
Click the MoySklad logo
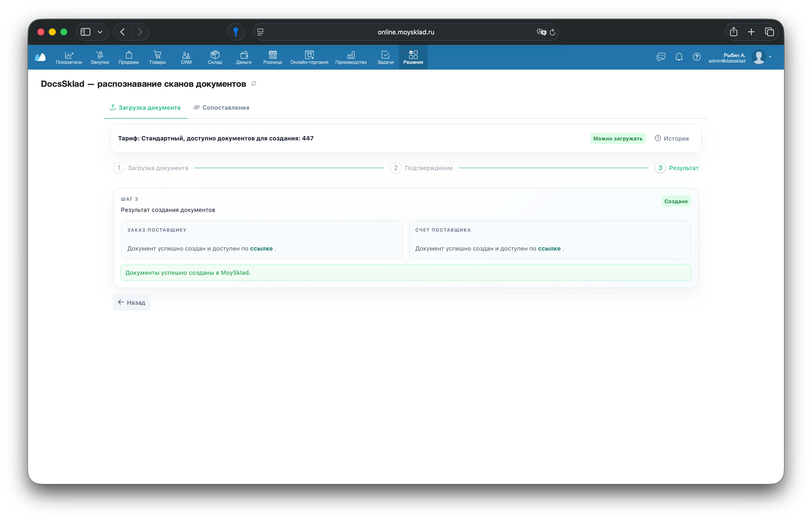pos(40,57)
